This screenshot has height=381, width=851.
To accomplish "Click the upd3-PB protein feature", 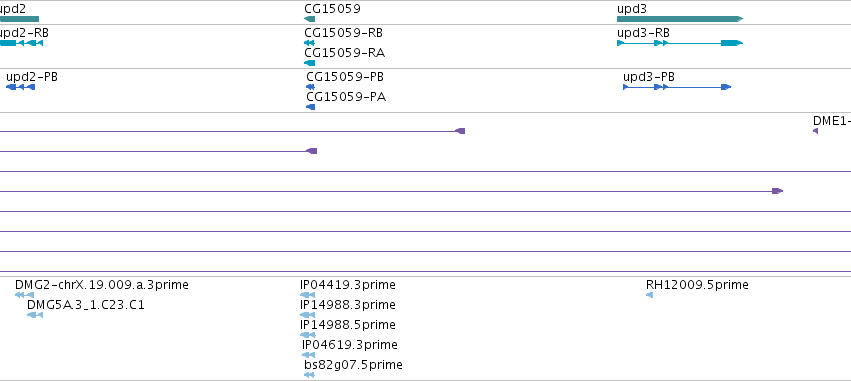I will click(x=677, y=87).
